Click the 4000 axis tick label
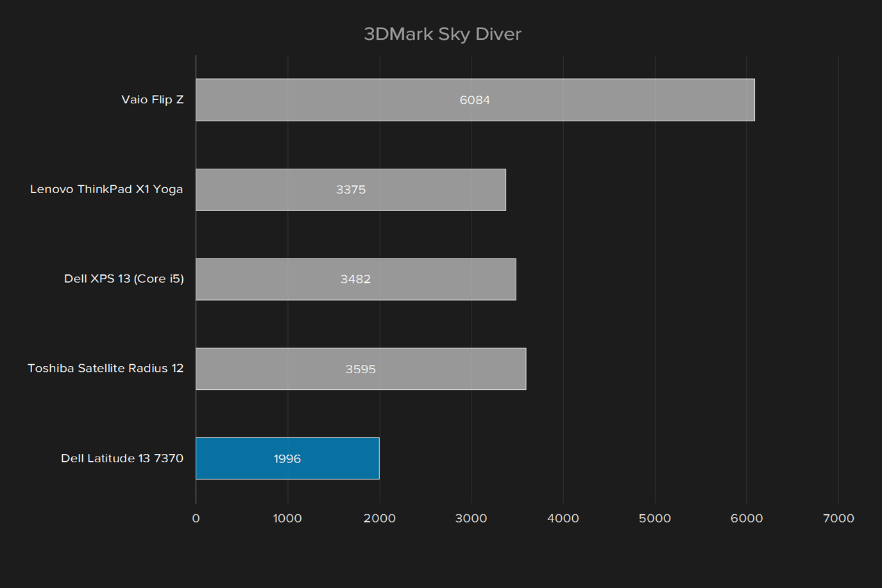 [563, 518]
